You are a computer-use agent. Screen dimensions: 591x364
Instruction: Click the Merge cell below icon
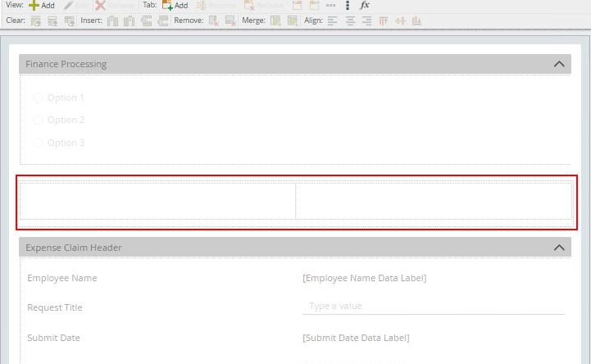293,20
